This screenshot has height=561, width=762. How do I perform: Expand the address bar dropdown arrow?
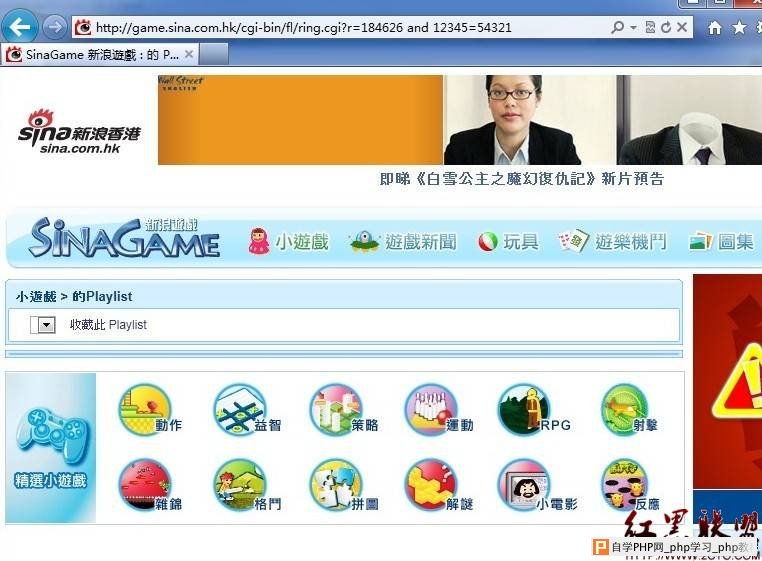tap(633, 28)
